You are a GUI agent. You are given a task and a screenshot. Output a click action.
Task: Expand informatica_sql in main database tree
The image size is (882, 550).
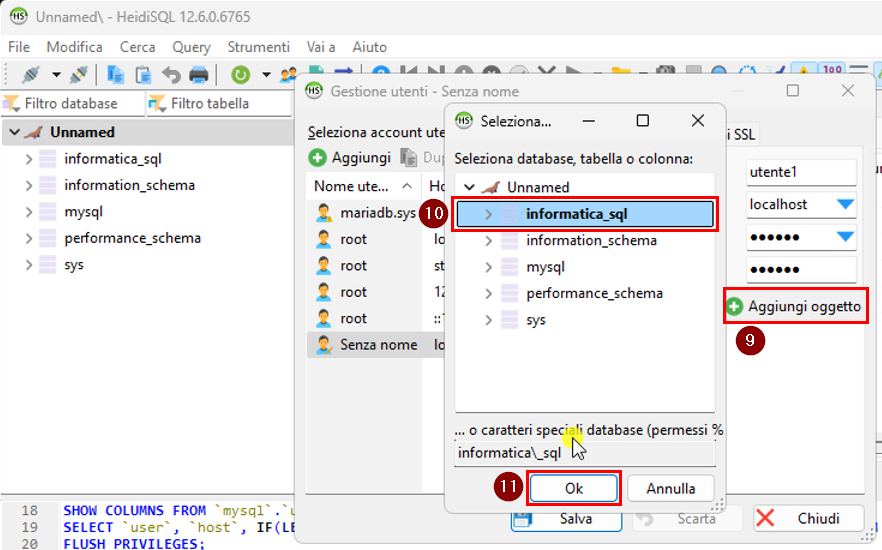pyautogui.click(x=29, y=159)
